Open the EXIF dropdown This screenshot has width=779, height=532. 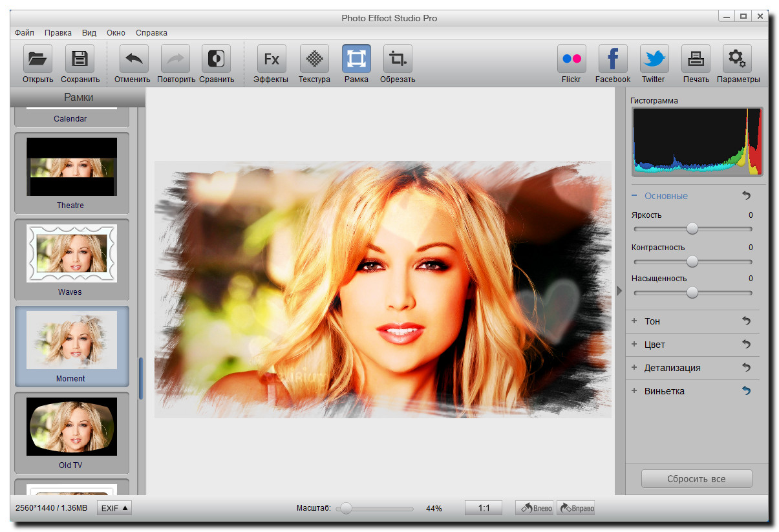point(114,508)
